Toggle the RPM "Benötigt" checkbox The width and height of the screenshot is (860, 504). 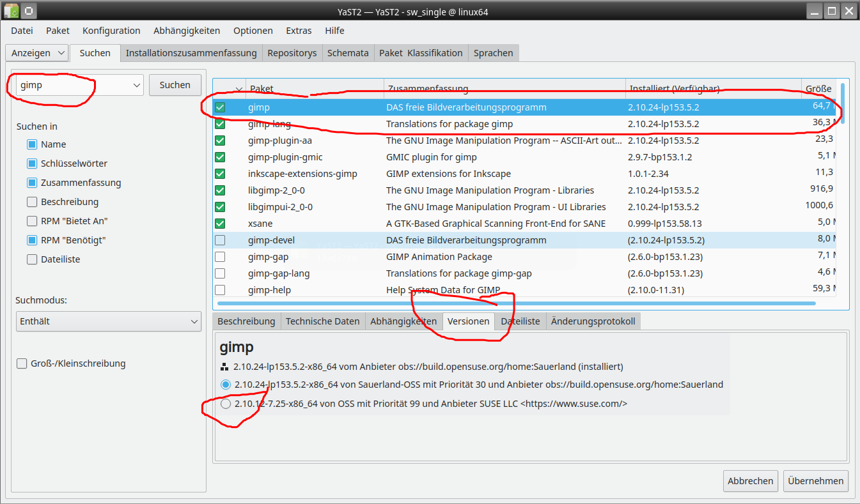[x=32, y=240]
